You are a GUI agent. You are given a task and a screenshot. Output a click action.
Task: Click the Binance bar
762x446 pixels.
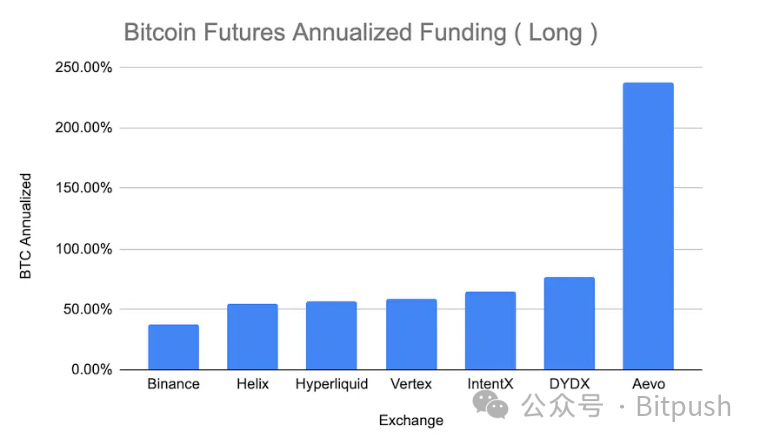click(x=173, y=347)
